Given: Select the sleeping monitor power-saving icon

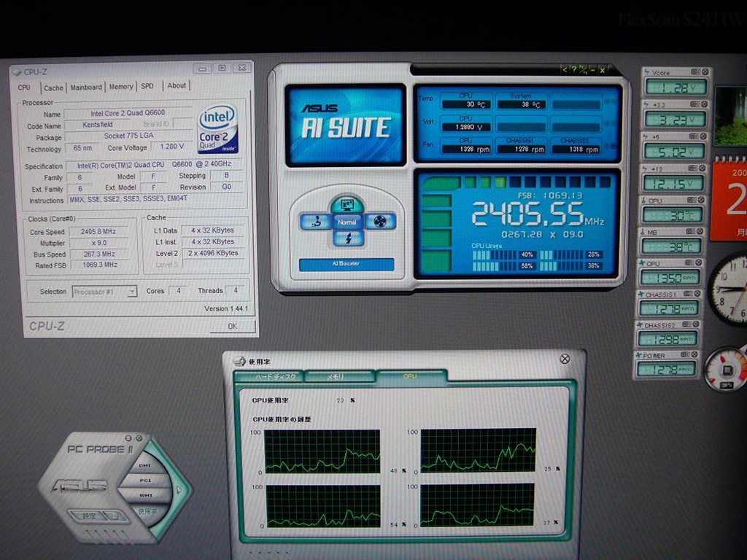Looking at the screenshot, I should click(x=347, y=205).
